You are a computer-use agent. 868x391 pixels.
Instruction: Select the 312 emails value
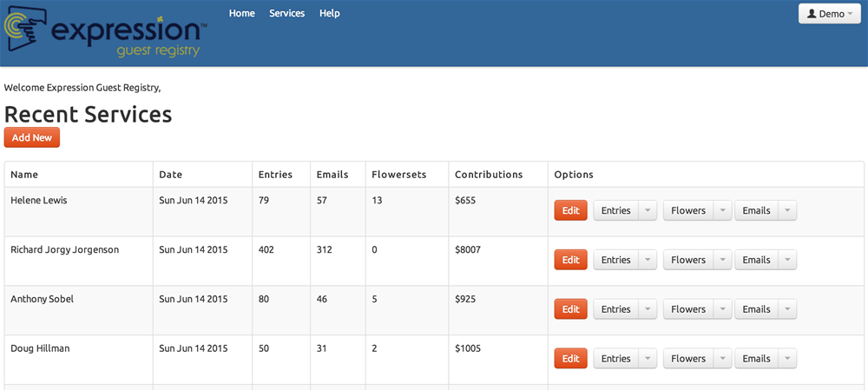point(325,249)
